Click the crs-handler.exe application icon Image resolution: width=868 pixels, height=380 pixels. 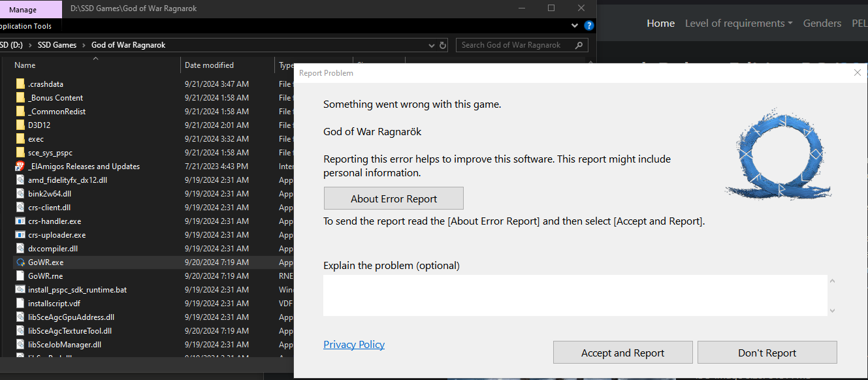(x=20, y=221)
